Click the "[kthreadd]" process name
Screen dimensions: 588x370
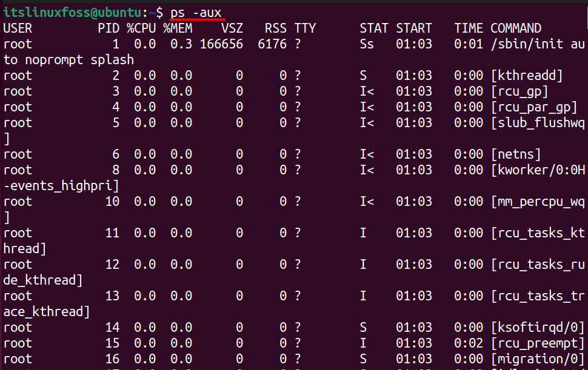tap(527, 76)
